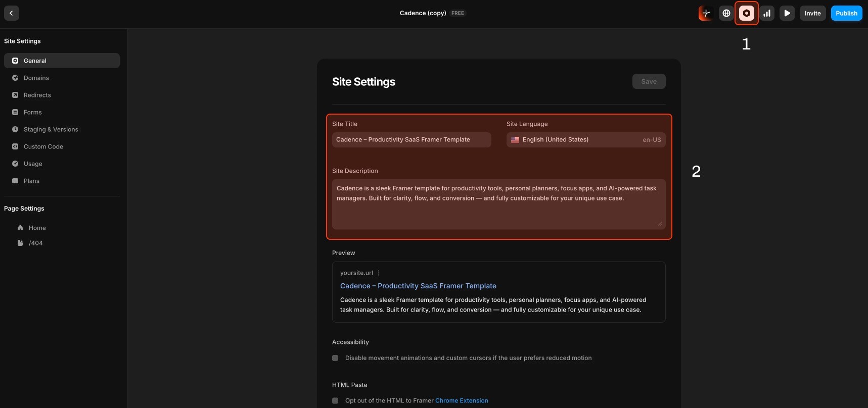
Task: Open the Forms section
Action: 62,112
